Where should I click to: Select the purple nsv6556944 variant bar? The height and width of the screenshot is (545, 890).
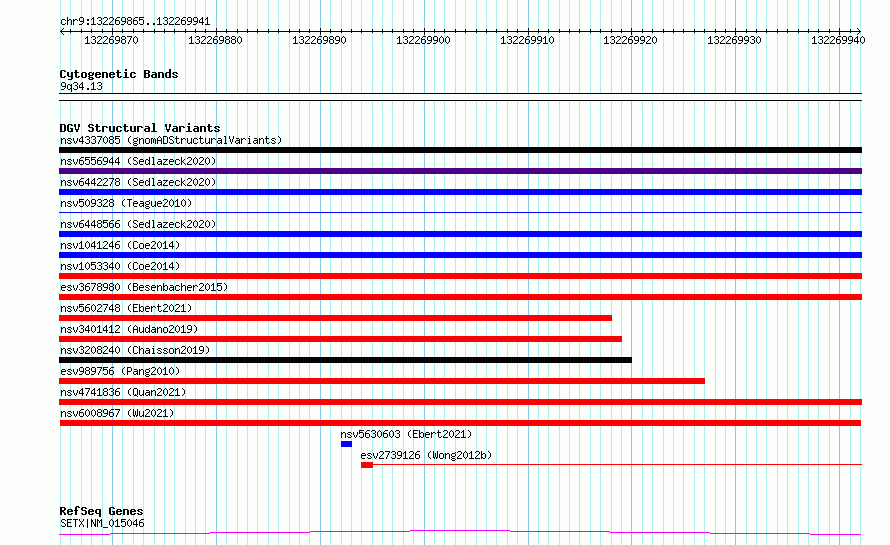(460, 171)
